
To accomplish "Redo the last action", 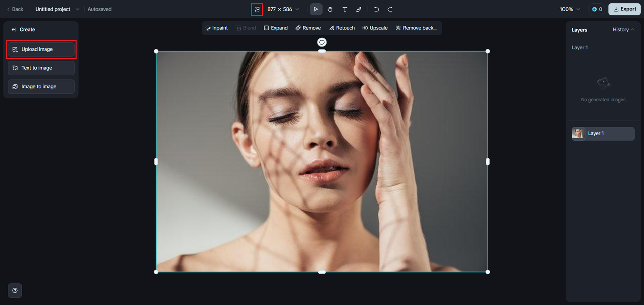I will 390,9.
